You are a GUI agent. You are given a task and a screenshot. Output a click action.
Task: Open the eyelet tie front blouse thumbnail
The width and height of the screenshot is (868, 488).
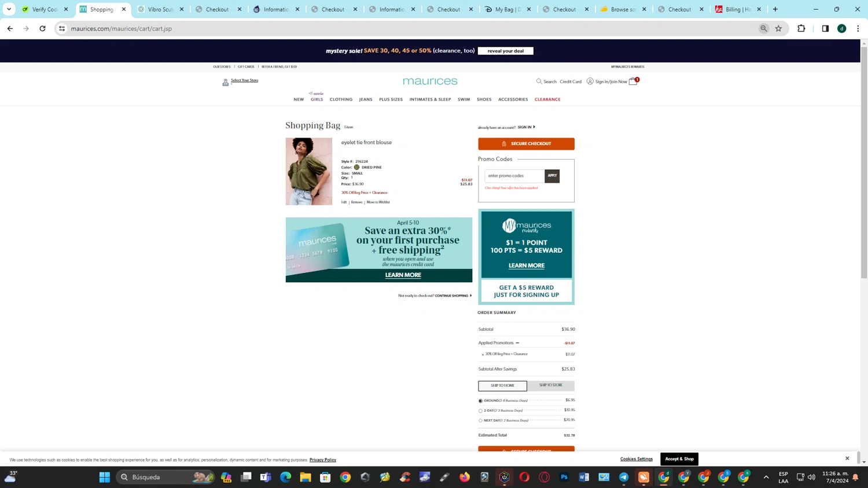pos(309,171)
